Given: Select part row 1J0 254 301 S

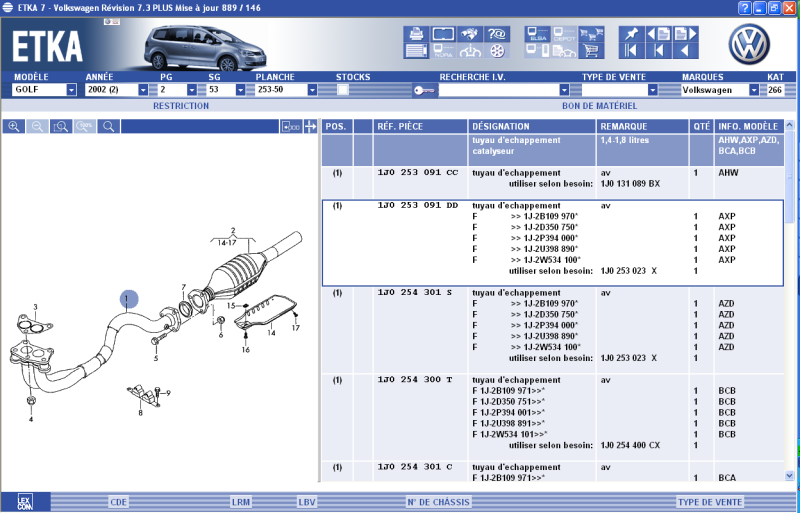Looking at the screenshot, I should pos(553,330).
